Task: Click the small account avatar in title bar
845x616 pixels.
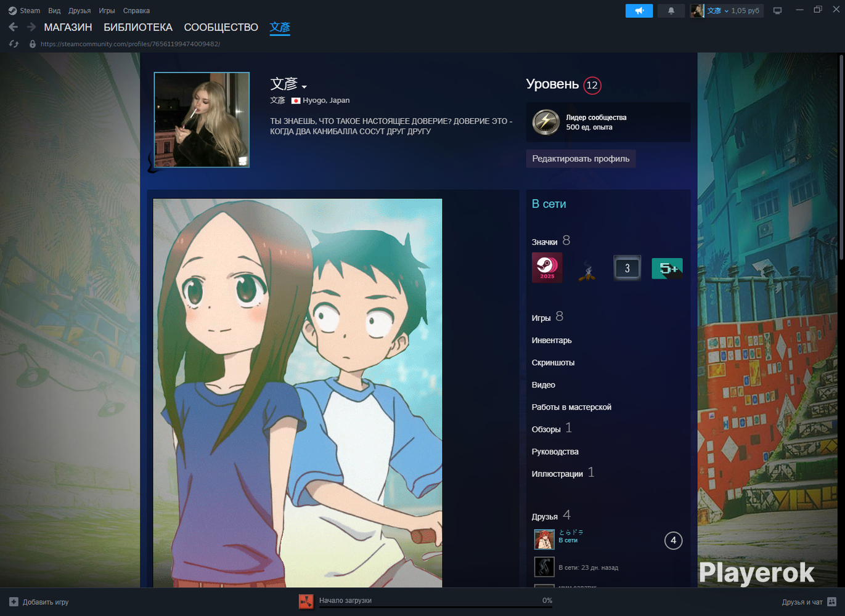Action: point(697,10)
